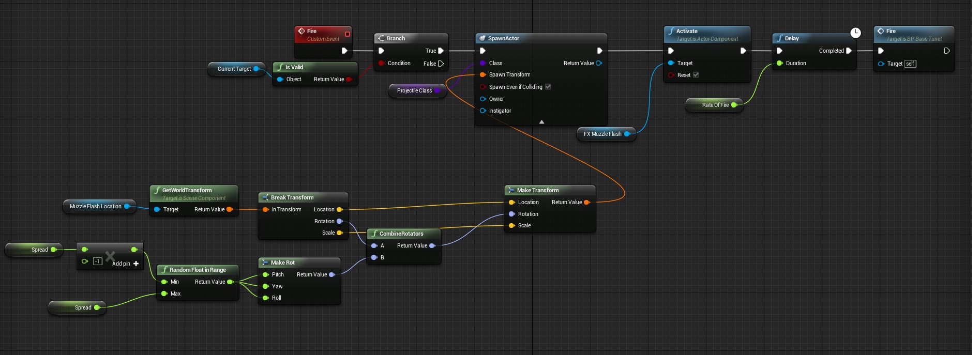Click CombineRotators' Return Value pin
Screen dimensions: 980x355
[432, 245]
